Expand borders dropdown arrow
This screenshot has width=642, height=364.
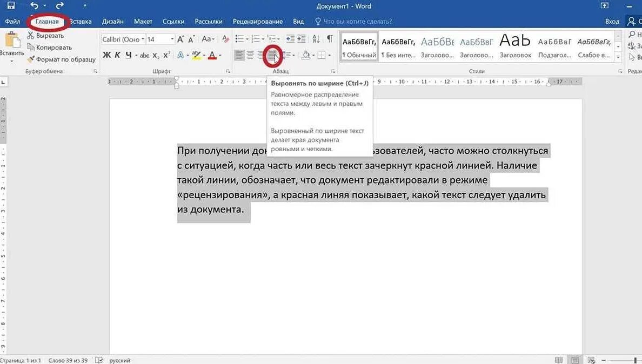330,55
